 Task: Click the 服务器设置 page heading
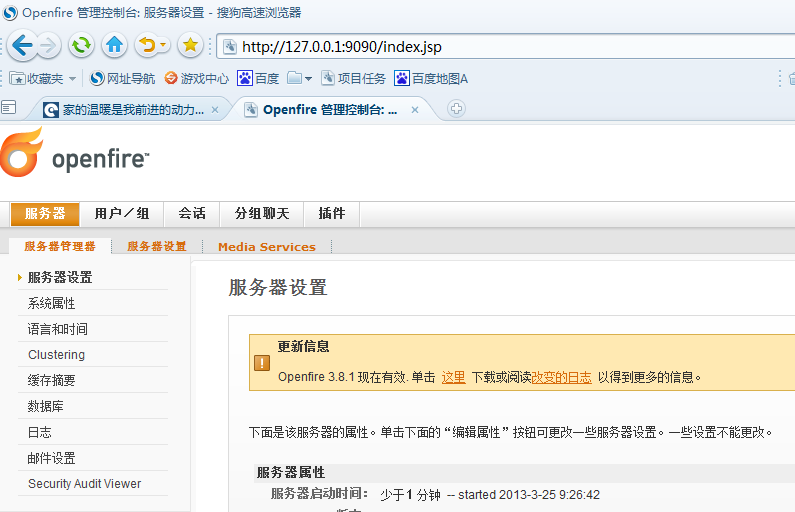tap(278, 287)
